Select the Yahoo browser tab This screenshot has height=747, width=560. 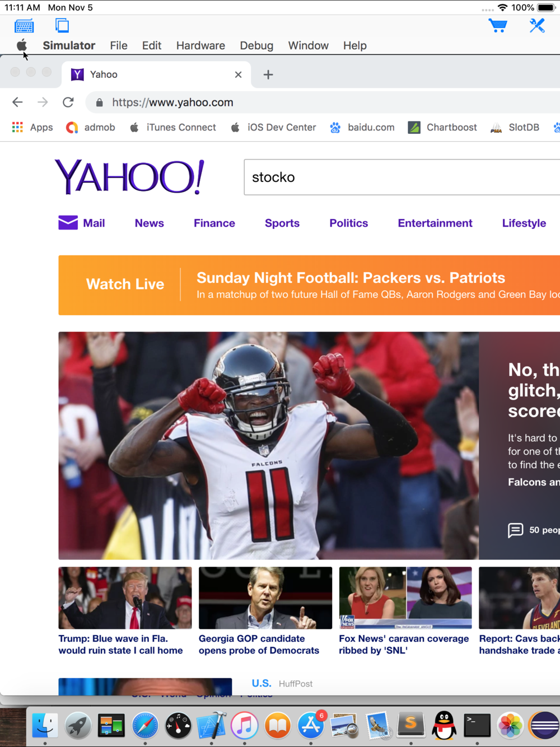point(156,74)
